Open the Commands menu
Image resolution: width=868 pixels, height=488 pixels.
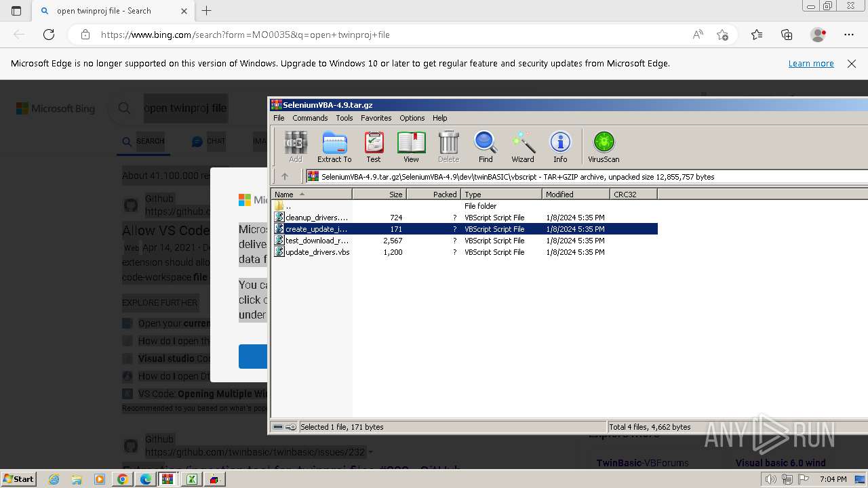click(310, 118)
